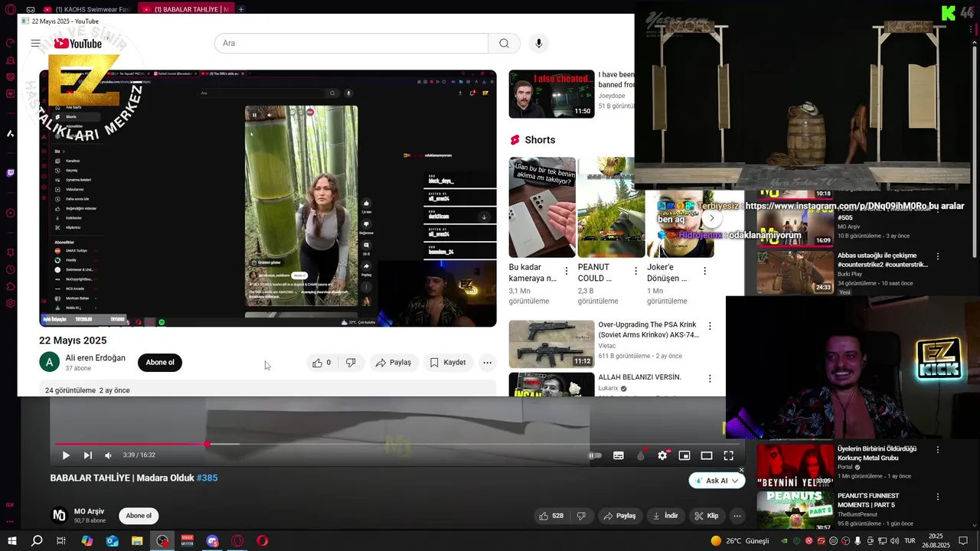
Task: Enter fullscreen in outer player
Action: pos(729,455)
